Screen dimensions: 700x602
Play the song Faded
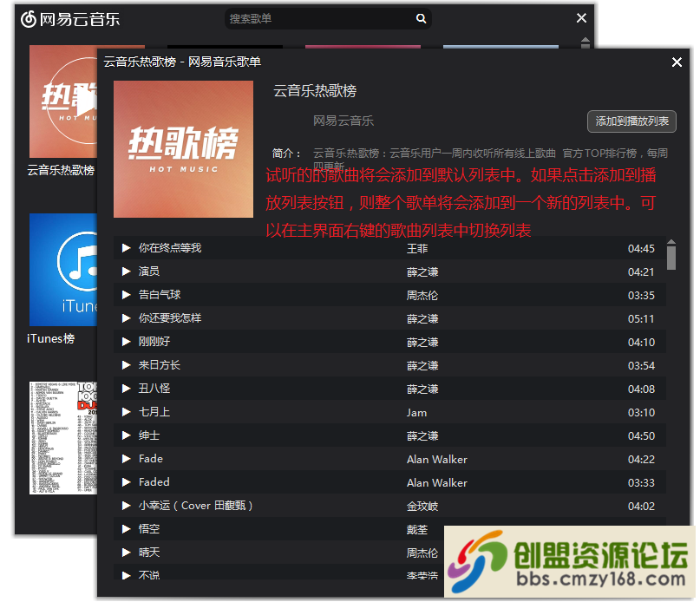[x=127, y=482]
